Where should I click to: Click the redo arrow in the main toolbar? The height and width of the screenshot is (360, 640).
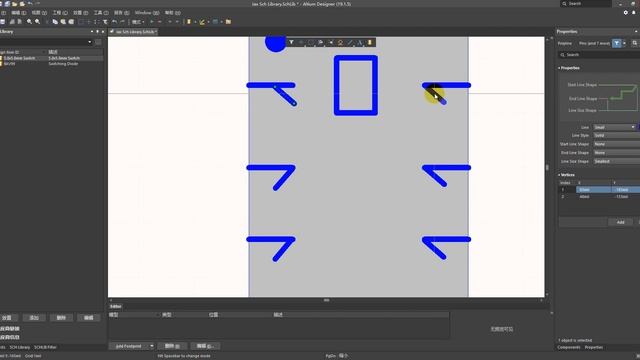coord(122,22)
